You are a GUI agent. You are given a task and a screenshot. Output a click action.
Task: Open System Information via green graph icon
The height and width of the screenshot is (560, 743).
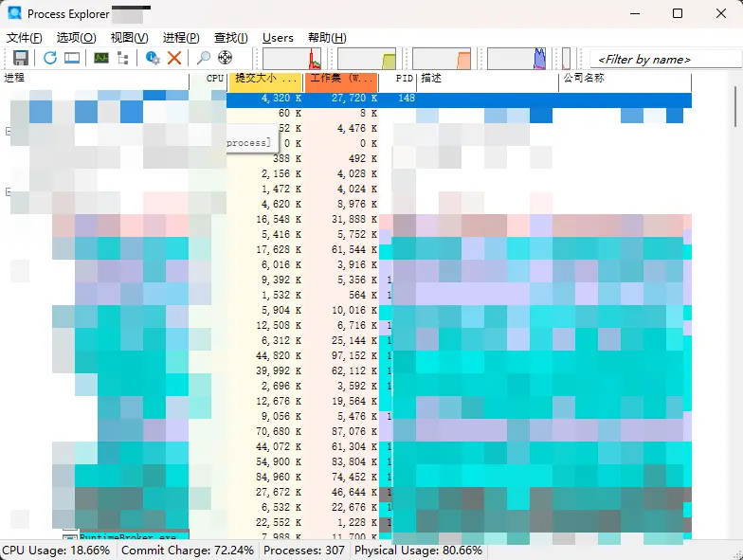click(100, 58)
